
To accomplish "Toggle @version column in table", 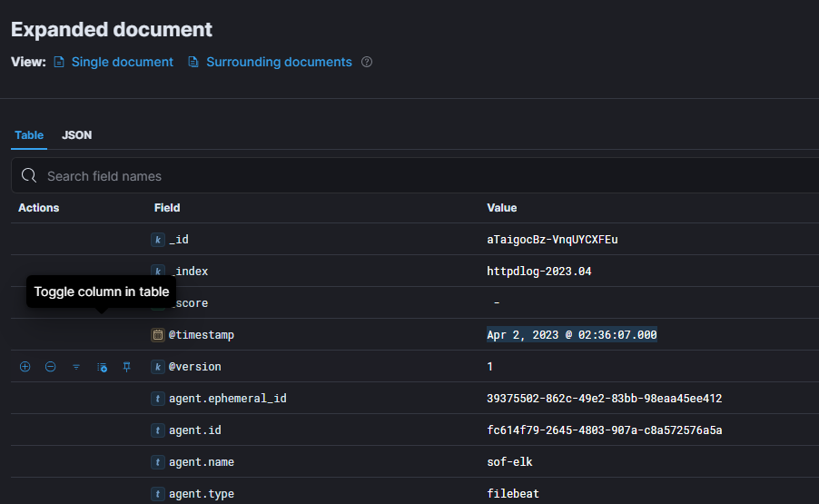I will click(x=103, y=367).
